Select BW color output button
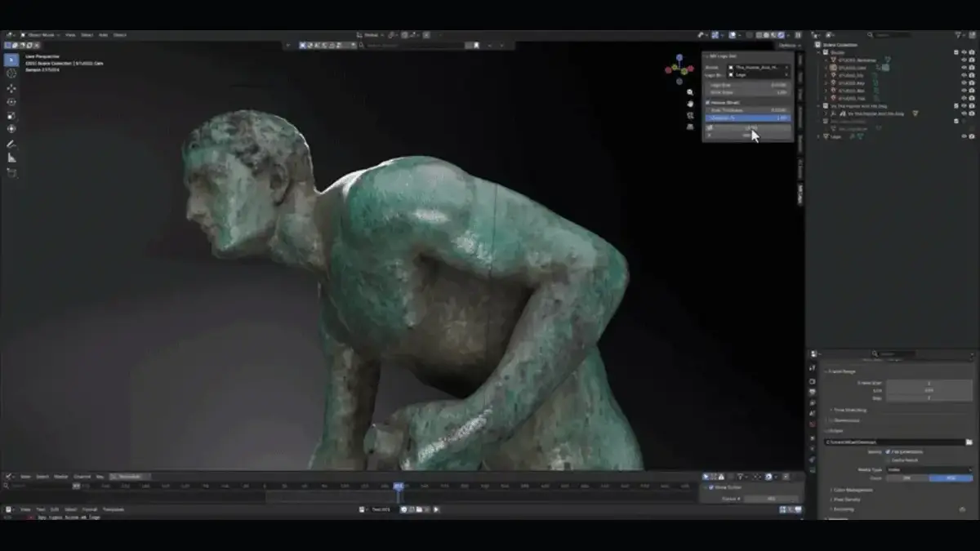 pyautogui.click(x=907, y=478)
